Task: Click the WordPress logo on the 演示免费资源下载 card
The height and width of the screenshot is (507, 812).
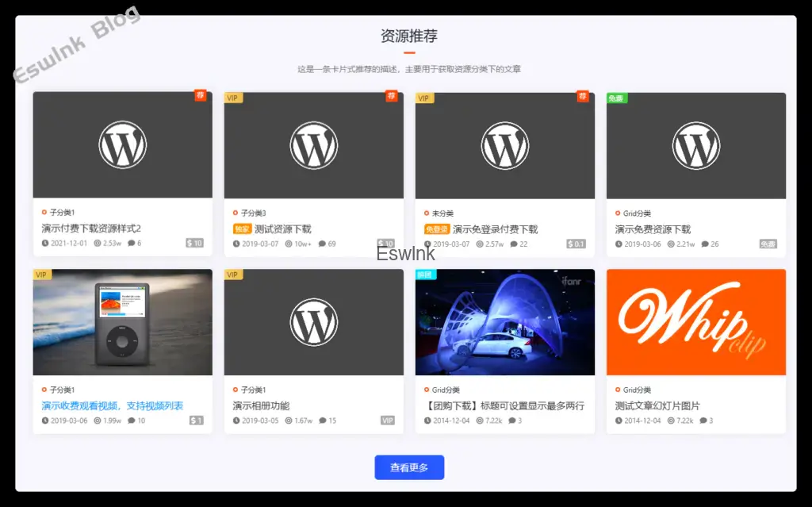Action: coord(695,145)
